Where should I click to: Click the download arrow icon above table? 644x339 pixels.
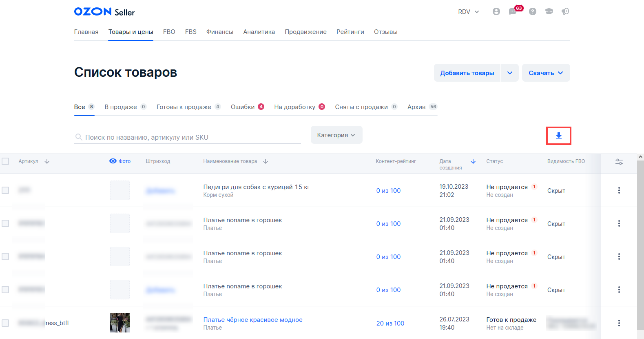coord(558,136)
